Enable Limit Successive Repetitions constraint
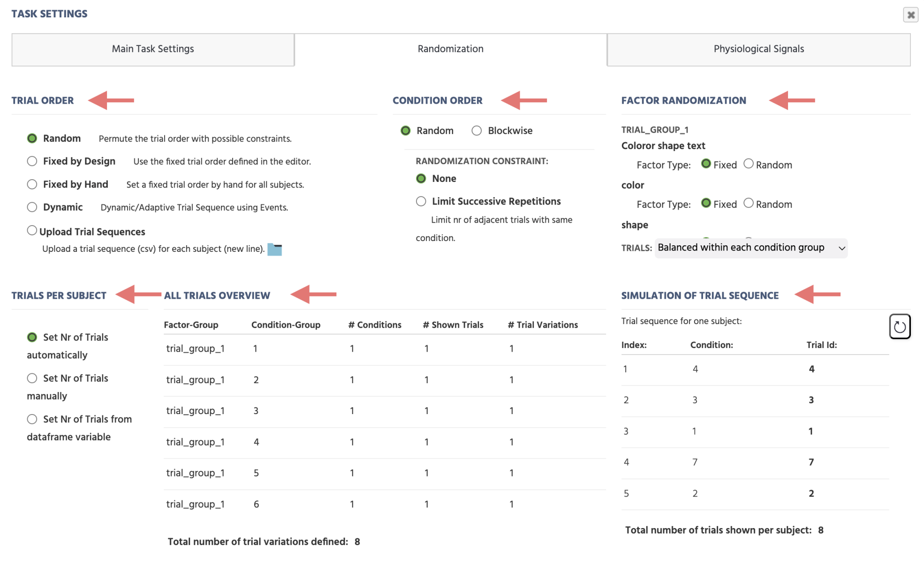 421,201
